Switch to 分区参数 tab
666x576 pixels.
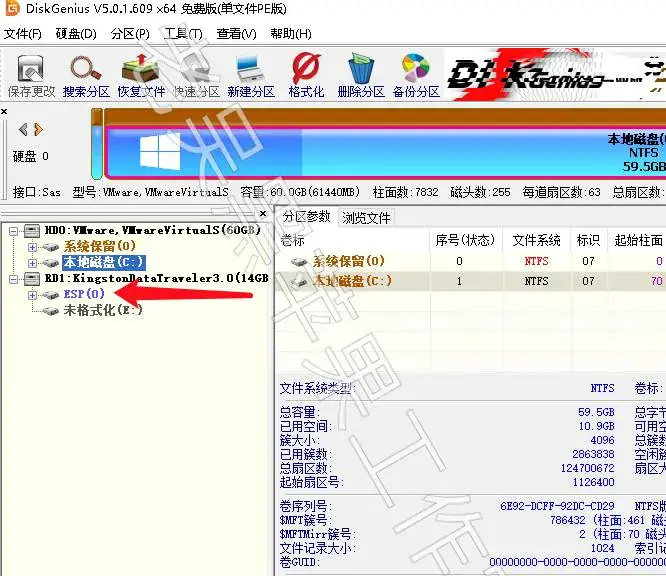click(306, 217)
